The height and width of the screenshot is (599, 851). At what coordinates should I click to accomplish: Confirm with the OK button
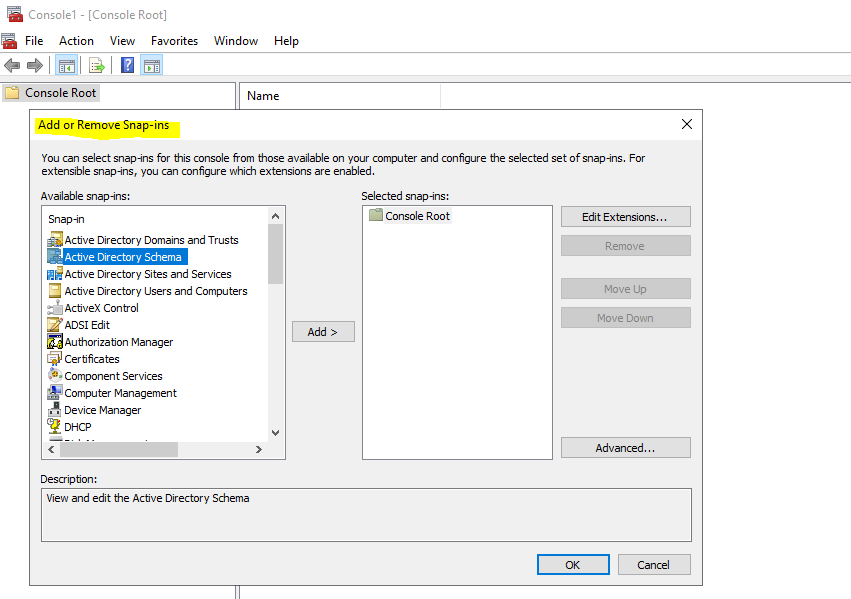click(x=573, y=564)
